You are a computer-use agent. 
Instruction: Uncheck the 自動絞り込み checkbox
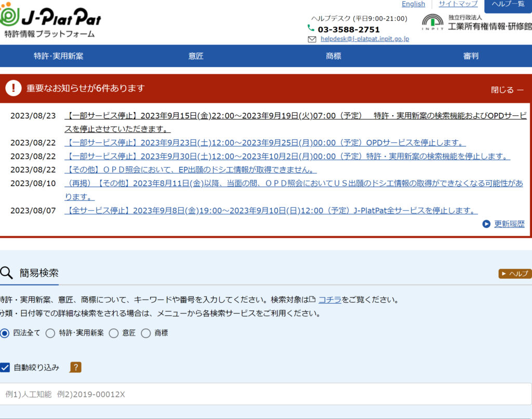pyautogui.click(x=5, y=368)
